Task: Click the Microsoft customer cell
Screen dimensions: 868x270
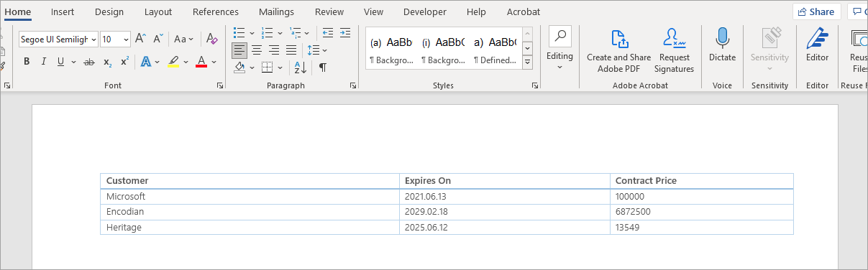Action: [250, 196]
